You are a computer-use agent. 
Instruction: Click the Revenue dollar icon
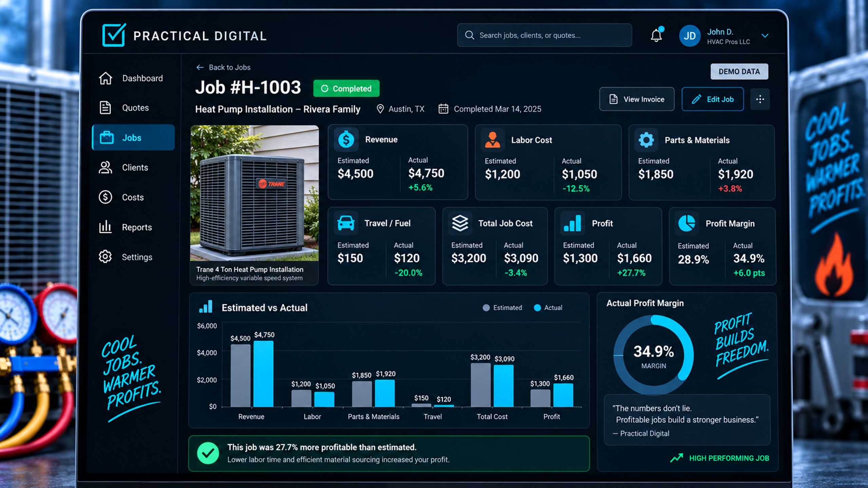click(x=346, y=140)
